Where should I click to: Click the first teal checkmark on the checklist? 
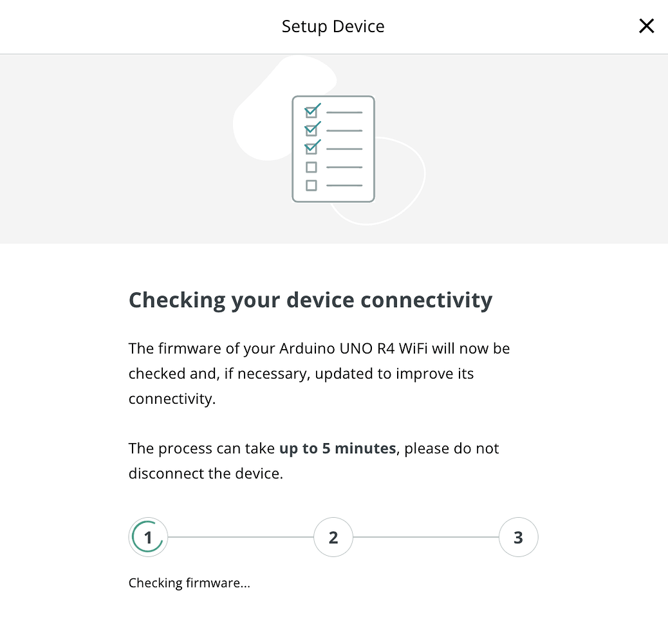pos(313,111)
